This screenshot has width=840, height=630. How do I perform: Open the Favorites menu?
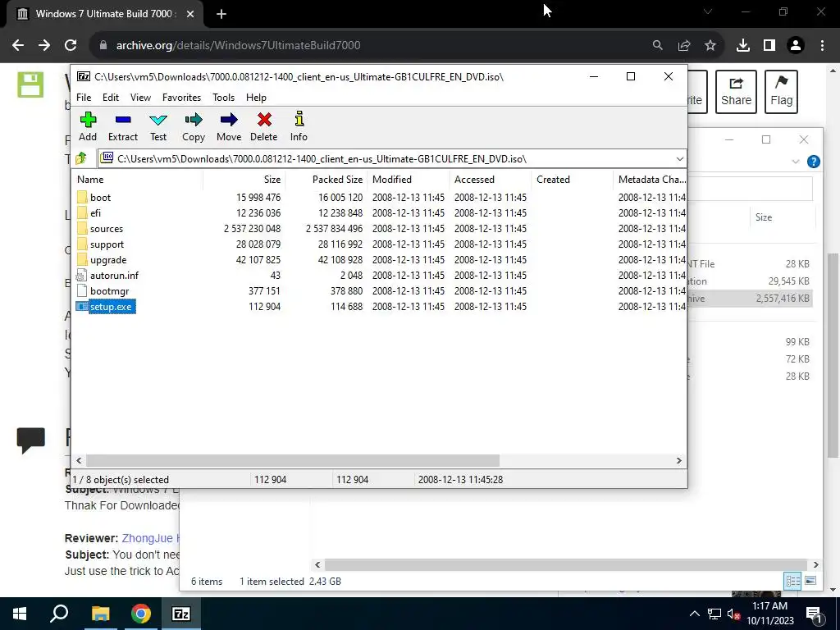click(181, 98)
